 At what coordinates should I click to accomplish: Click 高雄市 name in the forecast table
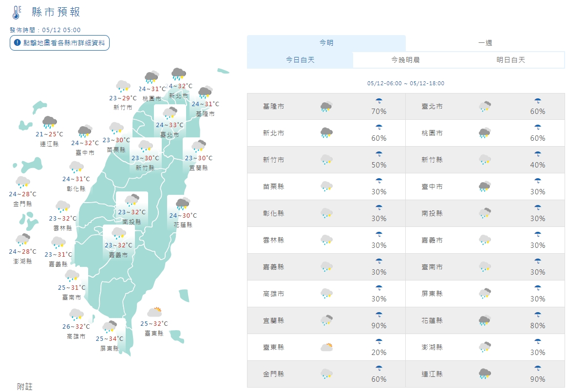pos(273,294)
